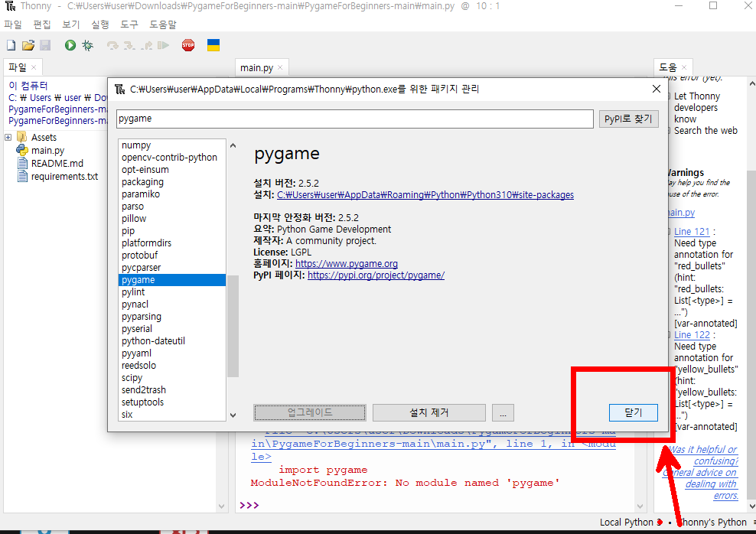Click the Thonny logo in title bar
Image resolution: width=756 pixels, height=534 pixels.
point(10,6)
